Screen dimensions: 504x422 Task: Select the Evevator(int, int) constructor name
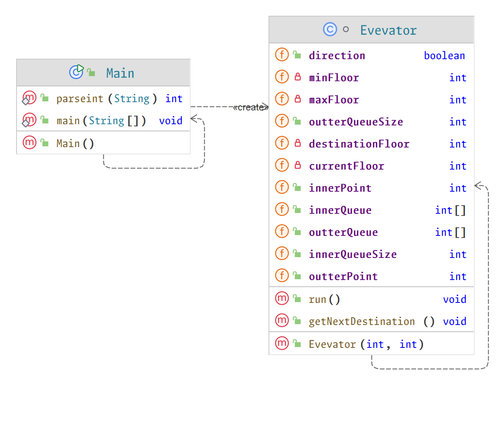[x=366, y=344]
